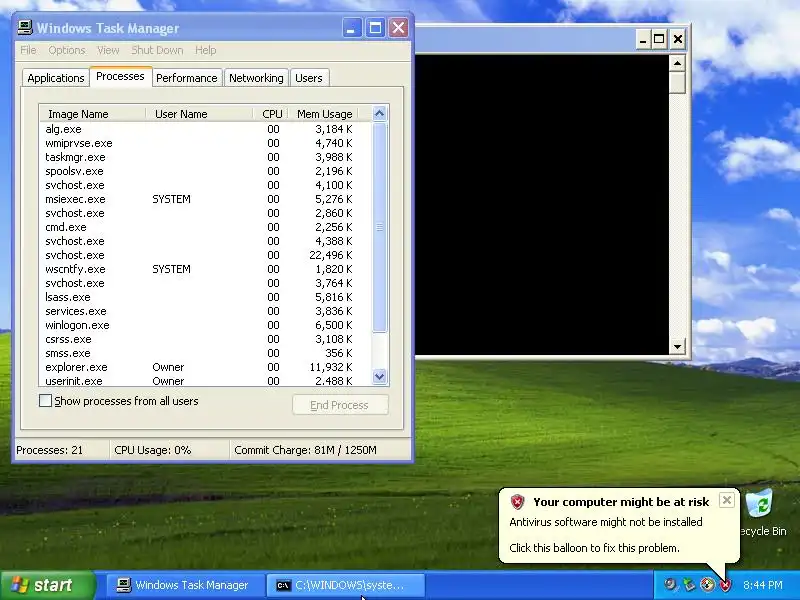
Task: Switch to Windows Task Manager taskbar button
Action: [183, 585]
